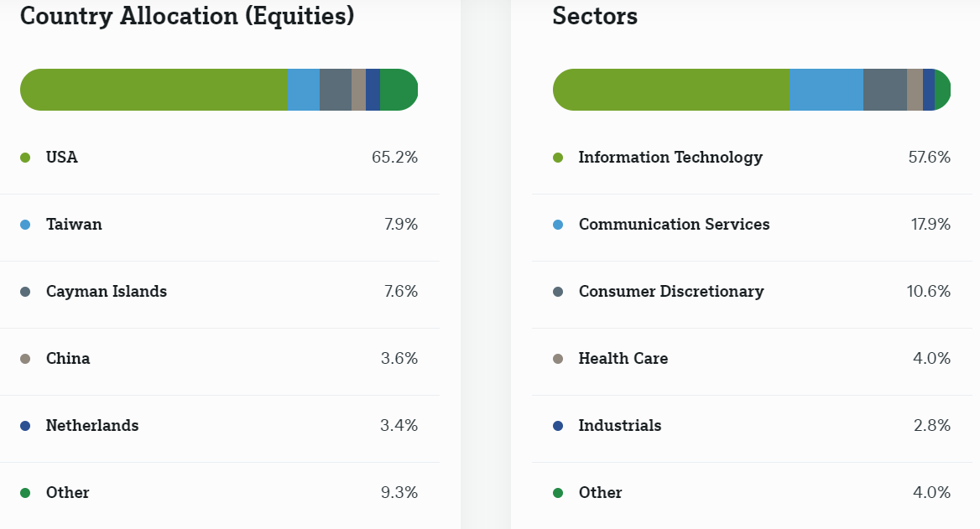The image size is (980, 529).
Task: Click the green USA legend dot
Action: 25,158
